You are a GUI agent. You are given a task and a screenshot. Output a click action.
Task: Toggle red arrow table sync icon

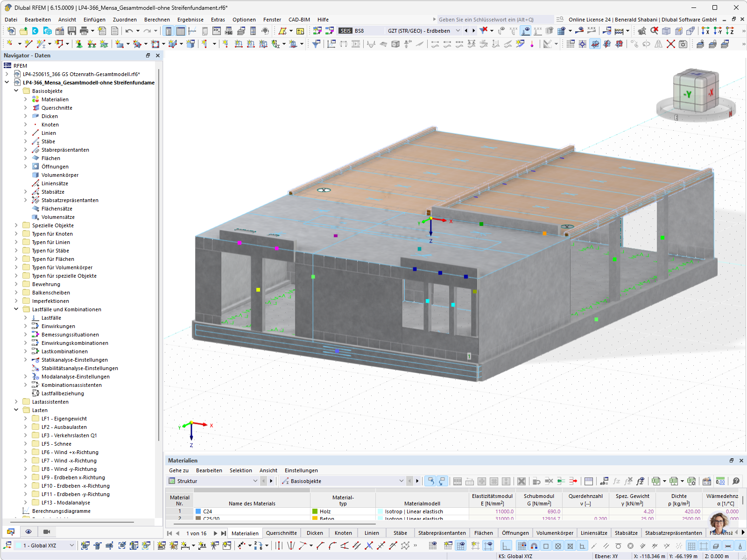pyautogui.click(x=573, y=481)
